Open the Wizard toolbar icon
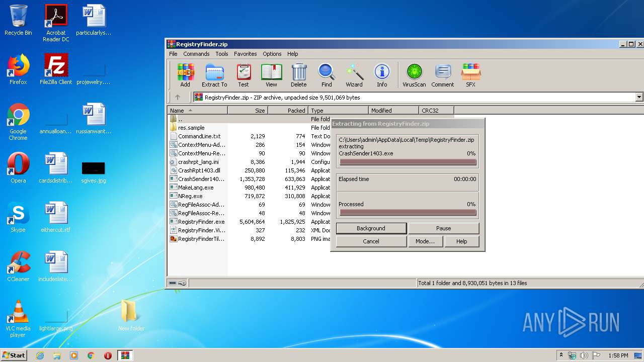Image resolution: width=644 pixels, height=362 pixels. pos(354,75)
